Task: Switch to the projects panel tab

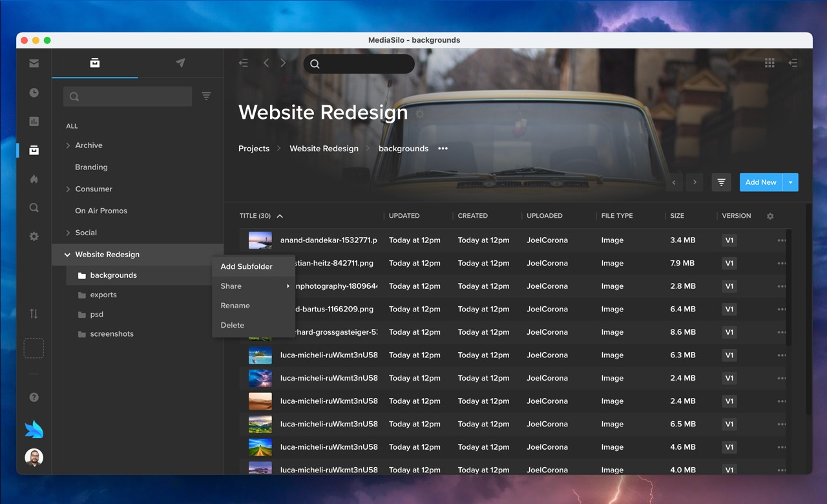Action: [x=95, y=63]
